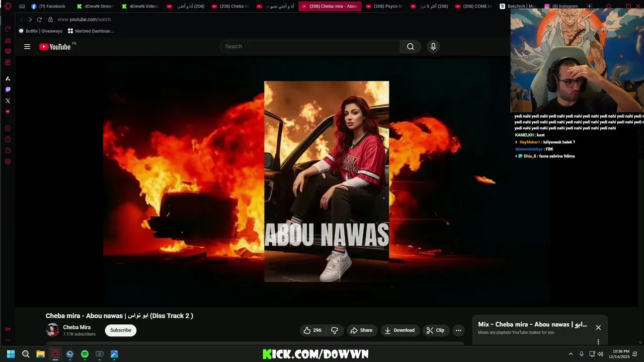Switch to the (9) Instagram tab
Image resolution: width=644 pixels, height=362 pixels.
561,7
